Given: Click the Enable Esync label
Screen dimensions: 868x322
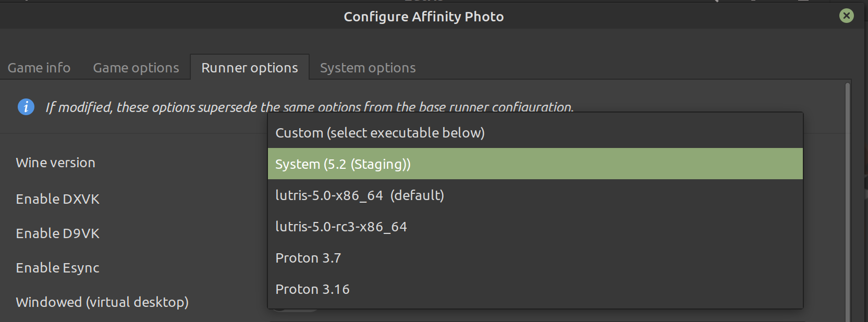Looking at the screenshot, I should click(x=58, y=268).
